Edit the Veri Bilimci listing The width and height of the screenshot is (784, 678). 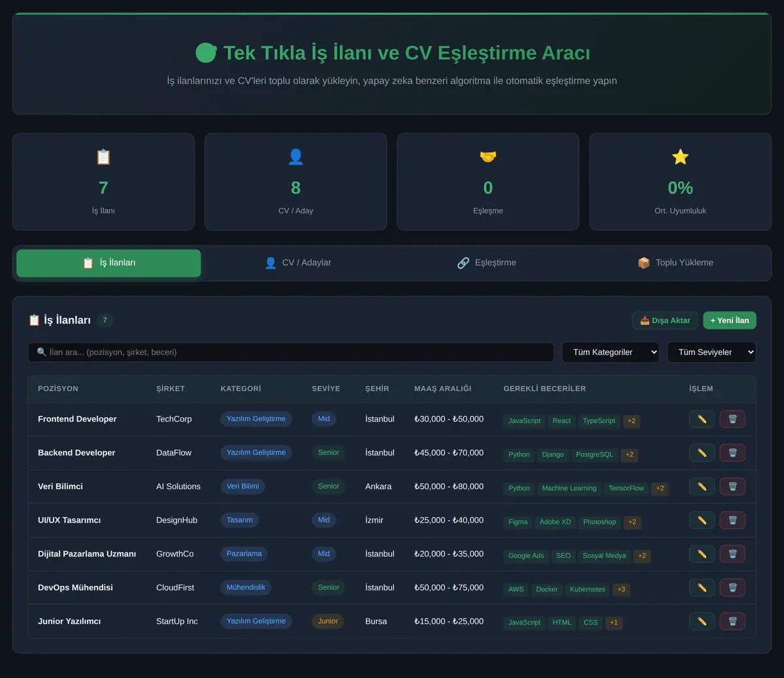(702, 486)
